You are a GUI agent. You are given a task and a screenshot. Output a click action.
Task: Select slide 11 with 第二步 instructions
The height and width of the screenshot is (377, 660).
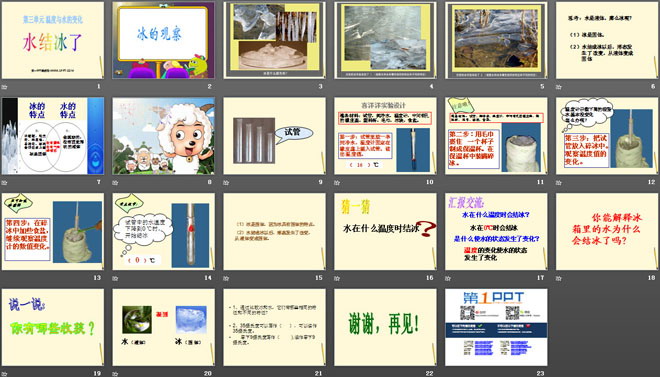pos(496,136)
